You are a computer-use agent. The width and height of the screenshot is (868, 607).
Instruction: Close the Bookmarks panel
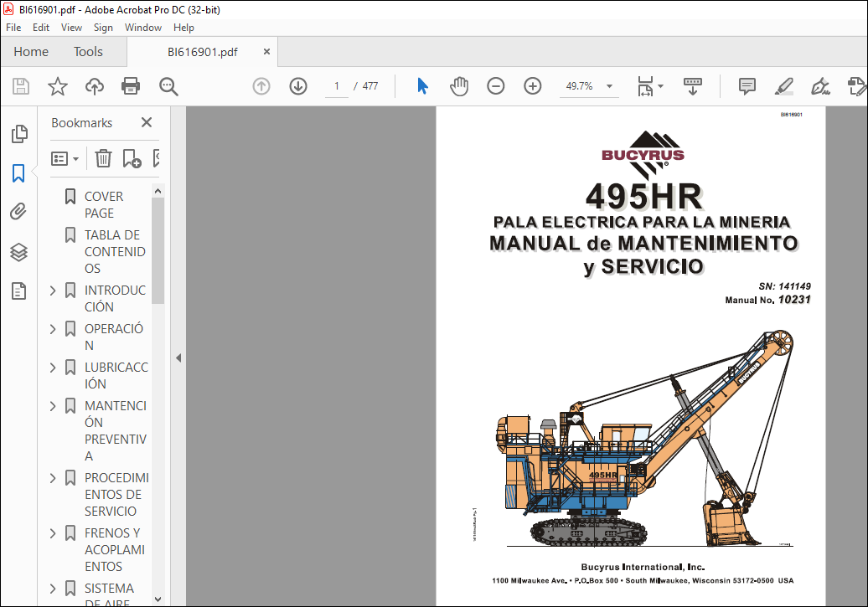point(147,122)
